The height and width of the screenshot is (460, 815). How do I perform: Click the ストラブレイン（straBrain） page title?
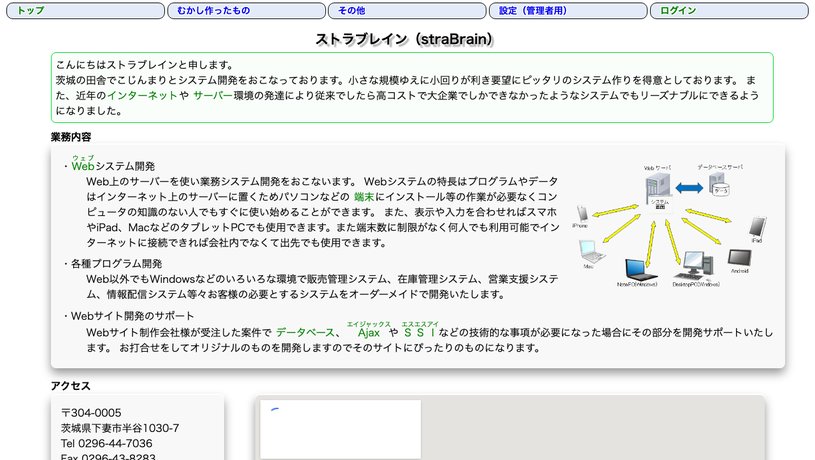404,39
